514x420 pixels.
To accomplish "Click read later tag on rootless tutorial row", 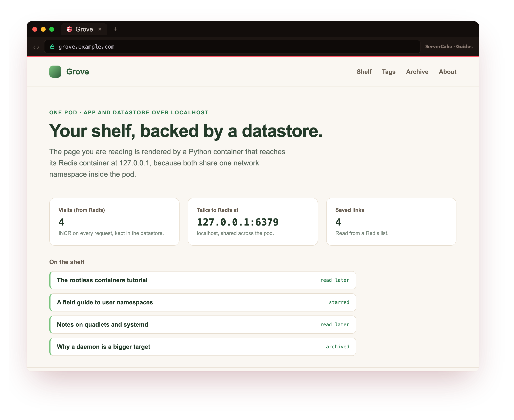I will click(335, 280).
